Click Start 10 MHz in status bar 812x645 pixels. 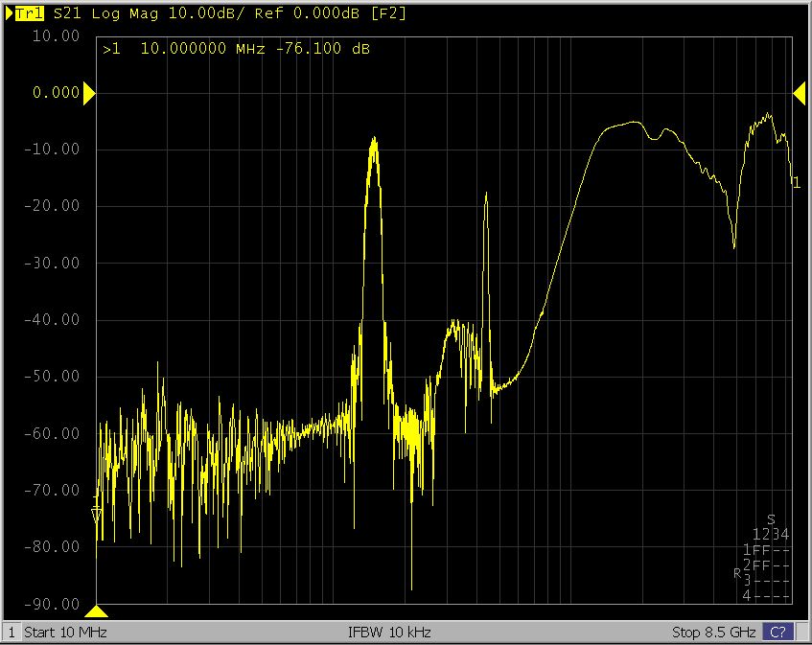(65, 633)
